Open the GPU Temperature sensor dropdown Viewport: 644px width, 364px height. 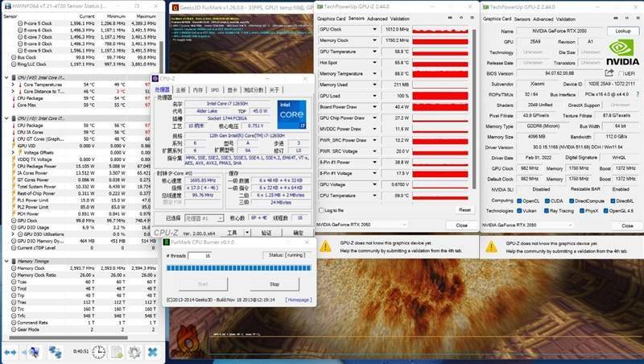click(374, 52)
